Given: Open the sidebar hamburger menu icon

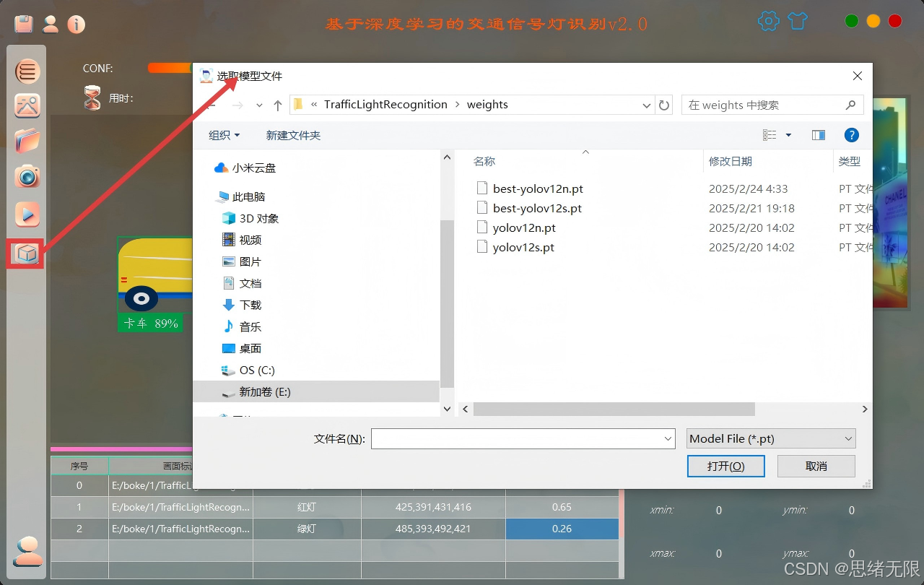Looking at the screenshot, I should [x=27, y=71].
